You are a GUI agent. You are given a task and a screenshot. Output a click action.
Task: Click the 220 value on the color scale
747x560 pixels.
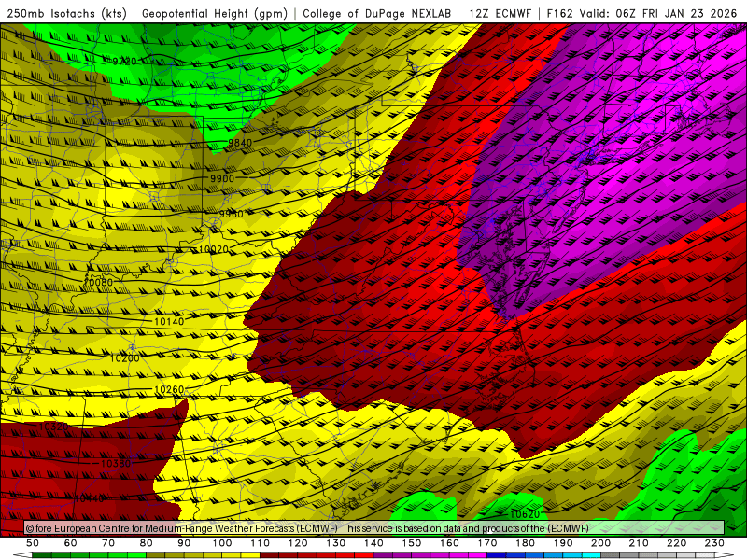tap(676, 543)
